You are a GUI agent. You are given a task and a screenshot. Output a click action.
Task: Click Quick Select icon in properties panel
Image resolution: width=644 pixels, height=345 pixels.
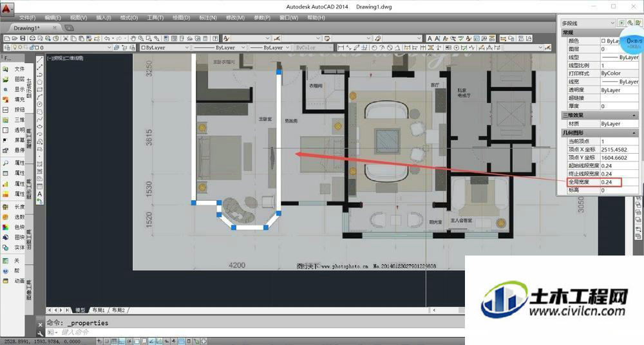pos(637,23)
